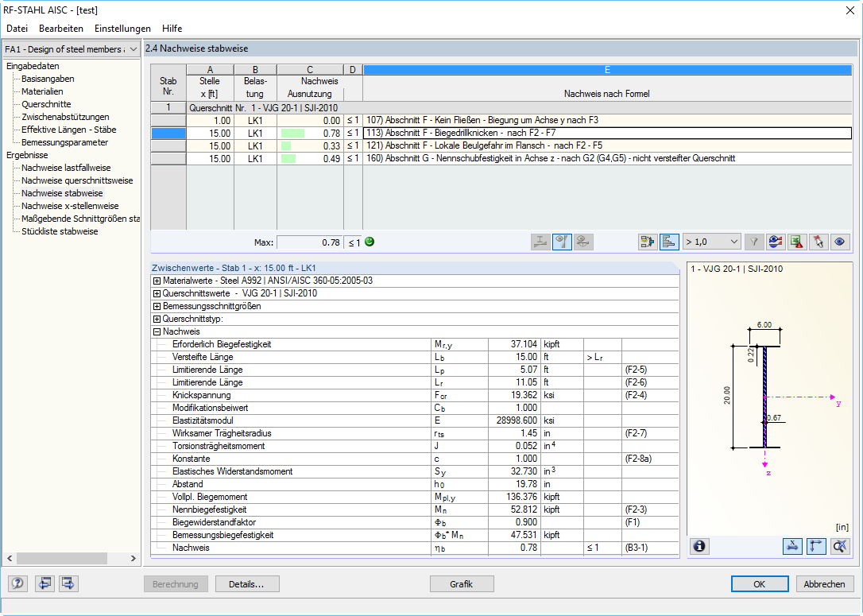Export the results table to Excel

tap(796, 241)
